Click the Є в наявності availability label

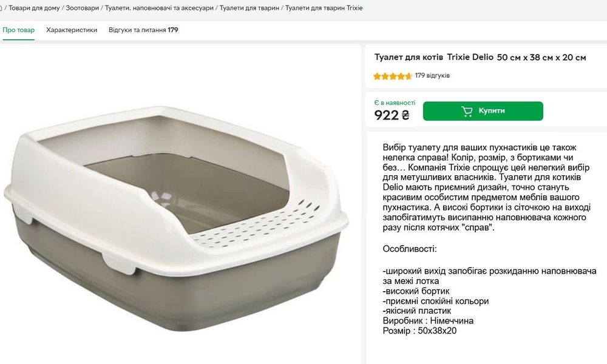click(395, 103)
